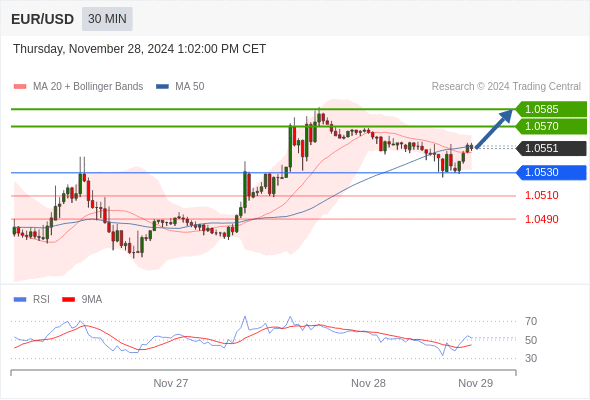Select the Nov 27 date marker

pos(171,383)
